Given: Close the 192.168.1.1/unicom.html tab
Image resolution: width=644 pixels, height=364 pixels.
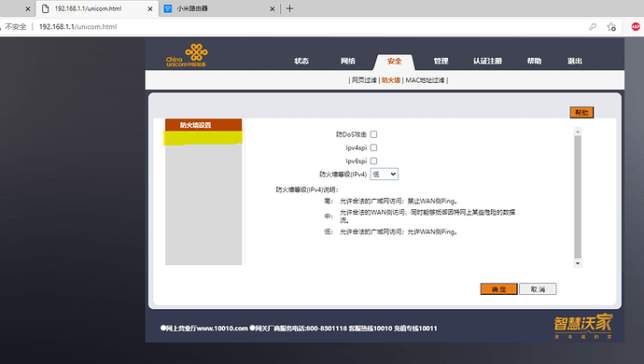Looking at the screenshot, I should point(150,8).
